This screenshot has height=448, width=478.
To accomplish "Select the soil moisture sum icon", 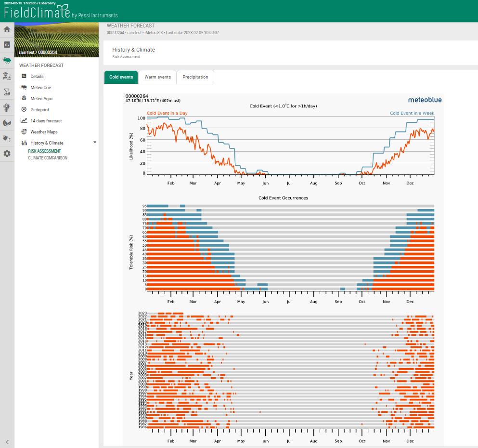I will tap(7, 92).
